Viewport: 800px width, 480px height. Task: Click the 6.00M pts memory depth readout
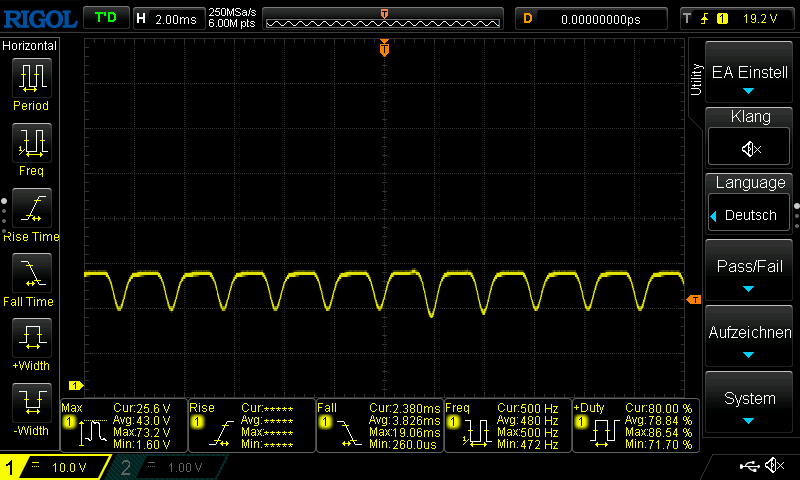(x=232, y=23)
